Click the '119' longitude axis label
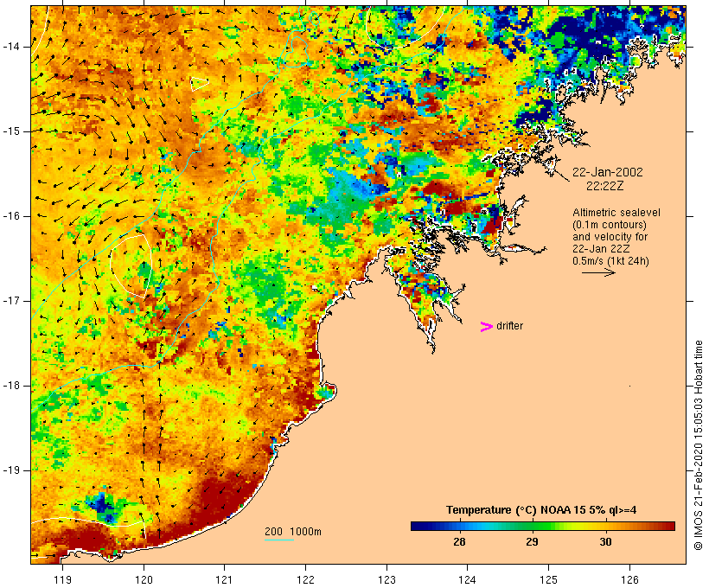Screen dimensions: 709x588 click(x=62, y=579)
